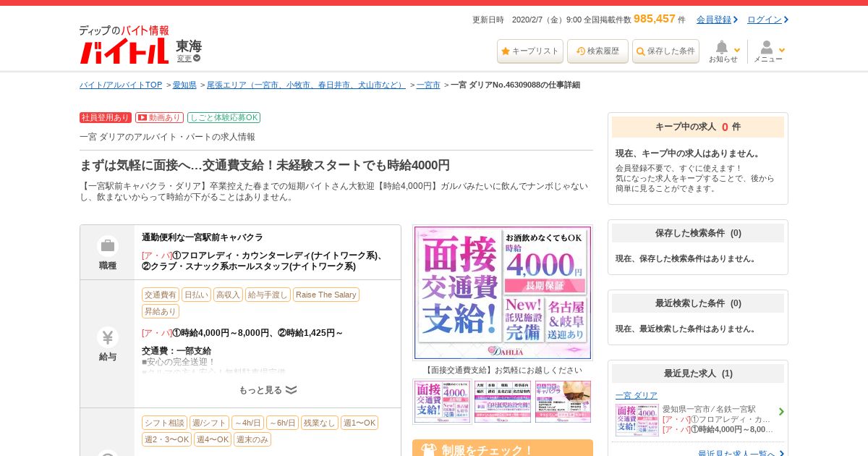Click the 制服をチェック orange banner
This screenshot has width=868, height=456.
[x=503, y=448]
